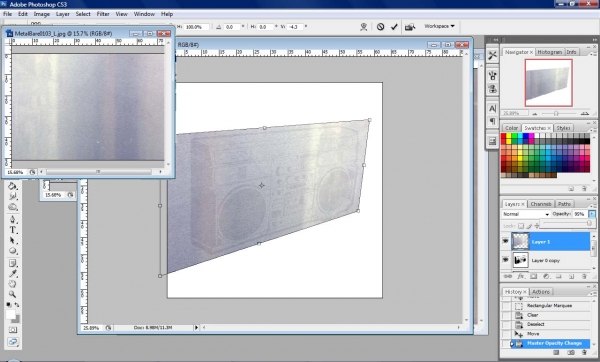
Task: Toggle lock image pixels brush icon
Action: click(x=529, y=226)
